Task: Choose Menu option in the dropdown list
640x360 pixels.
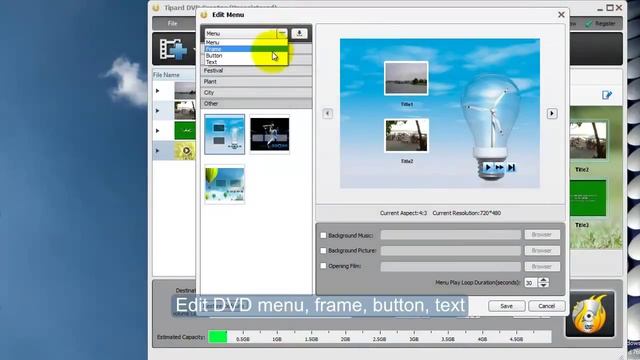Action: click(246, 42)
